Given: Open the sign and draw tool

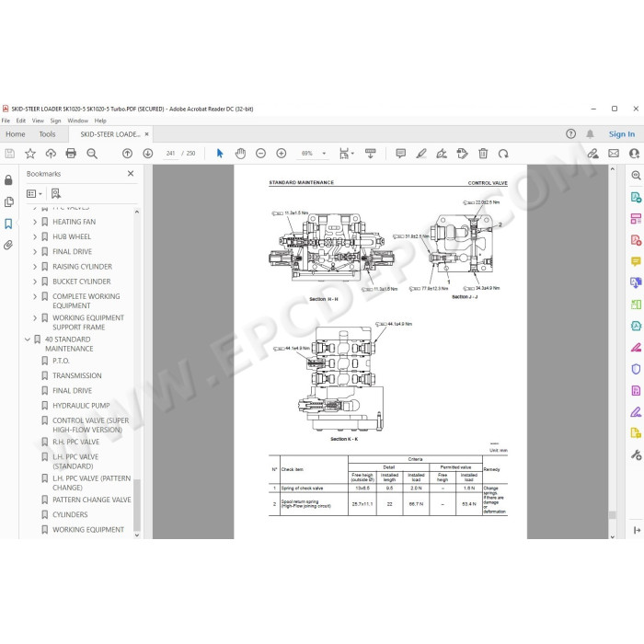Looking at the screenshot, I should click(442, 154).
